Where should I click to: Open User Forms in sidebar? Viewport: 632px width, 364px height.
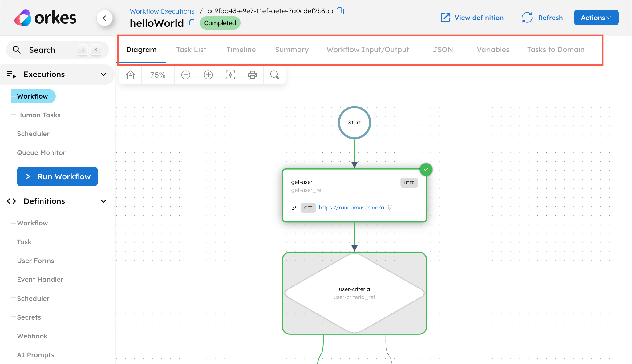coord(35,261)
